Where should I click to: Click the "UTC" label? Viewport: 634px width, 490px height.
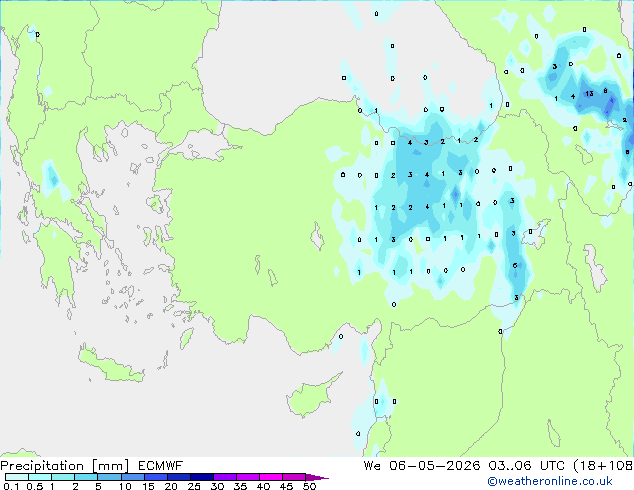click(x=552, y=466)
